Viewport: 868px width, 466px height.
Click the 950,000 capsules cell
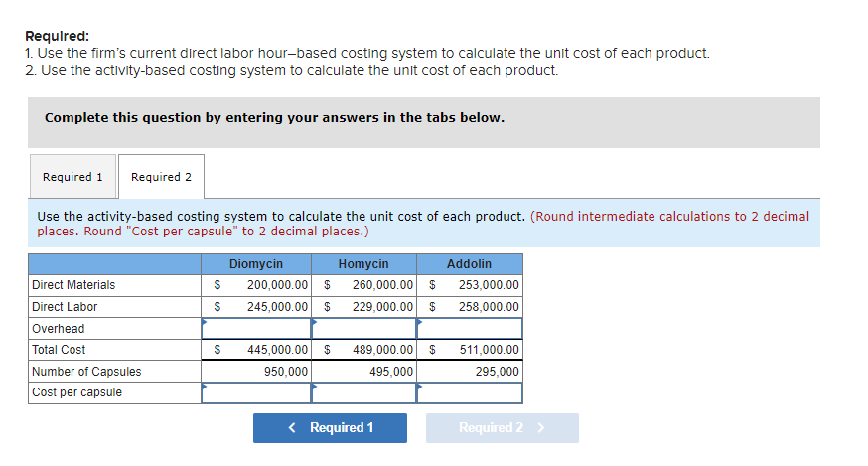click(x=256, y=372)
